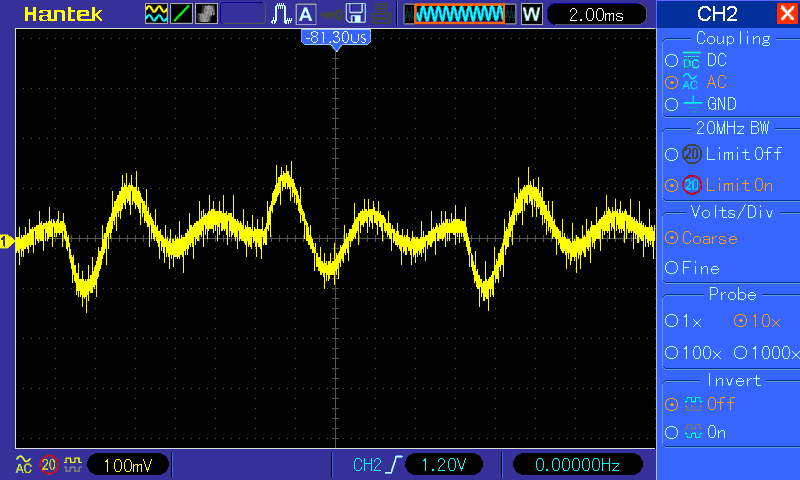Click the gray persistence waveform icon
The width and height of the screenshot is (800, 480).
click(206, 14)
